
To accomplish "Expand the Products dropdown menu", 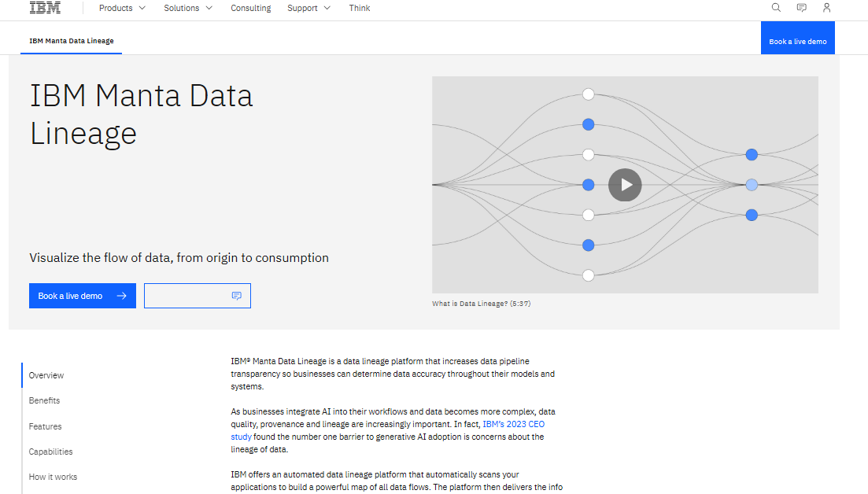I will [122, 8].
